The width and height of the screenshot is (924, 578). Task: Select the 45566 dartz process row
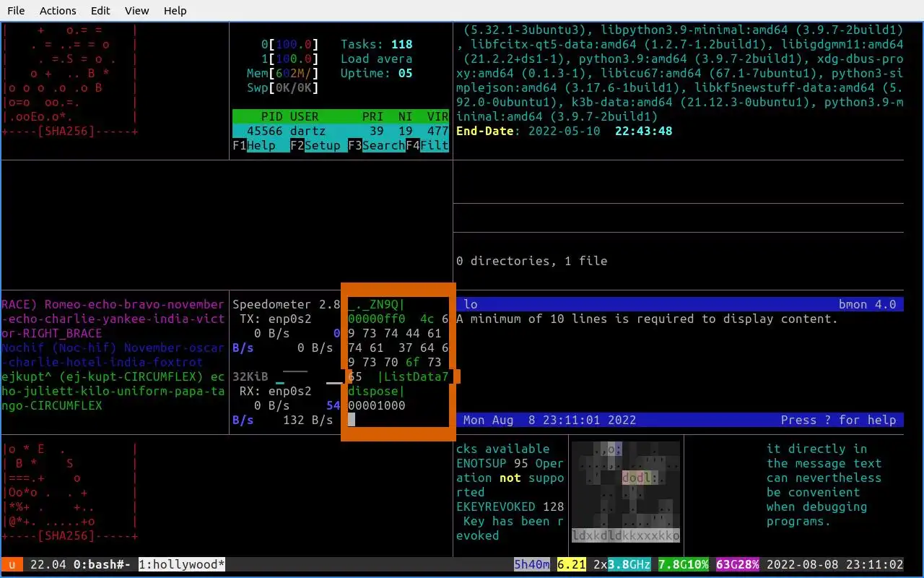tap(341, 131)
